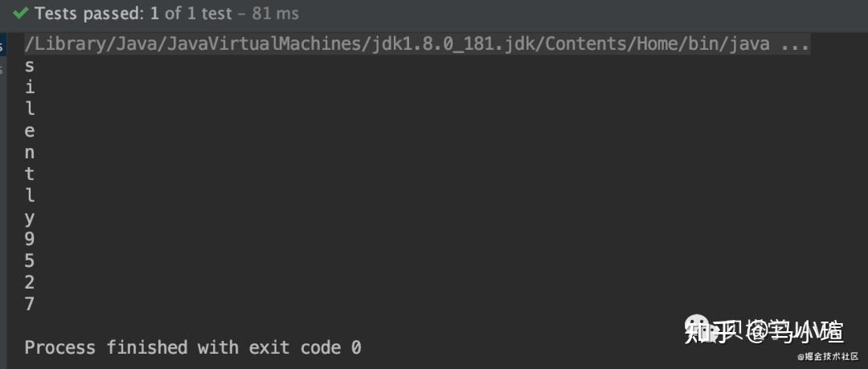
Task: Click the output letter "y"
Action: point(30,218)
